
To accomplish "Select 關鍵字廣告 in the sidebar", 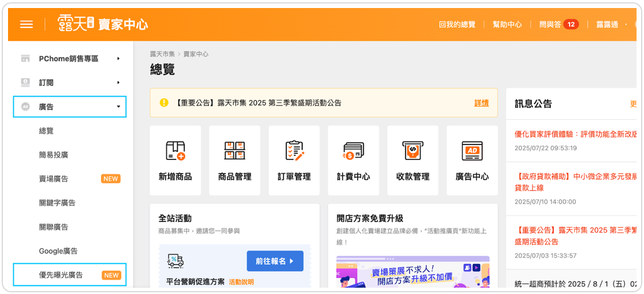I will click(x=57, y=203).
